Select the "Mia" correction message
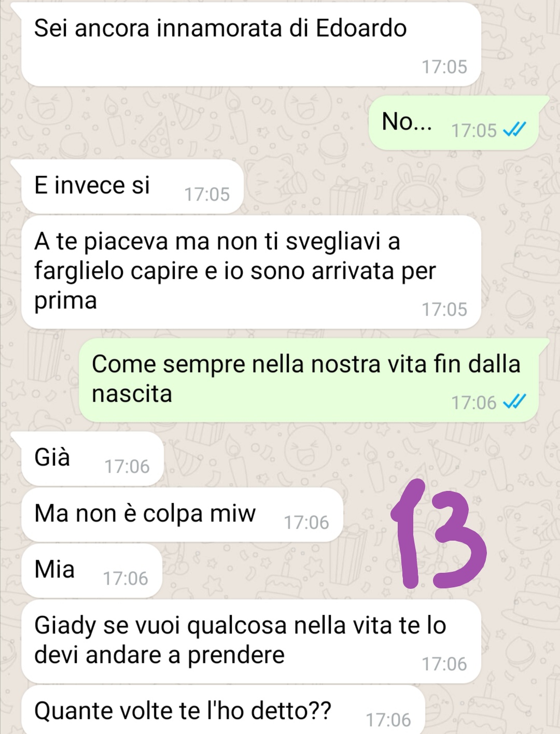 click(x=92, y=571)
